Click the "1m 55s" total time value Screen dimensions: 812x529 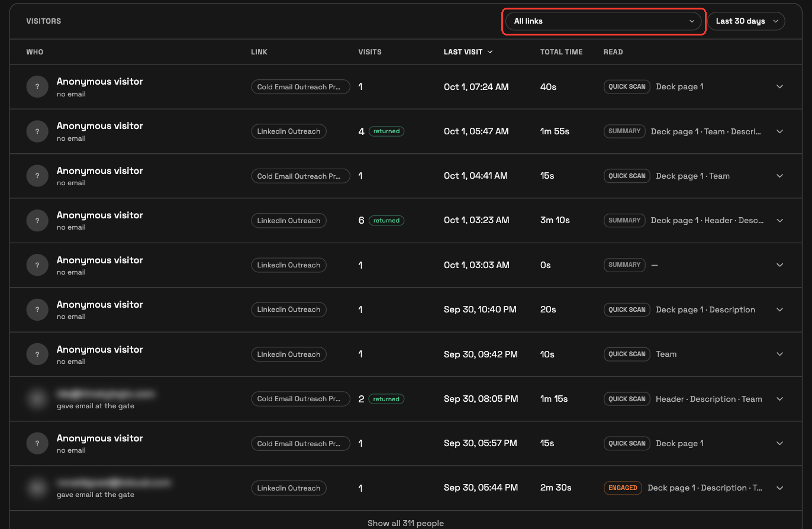point(555,131)
